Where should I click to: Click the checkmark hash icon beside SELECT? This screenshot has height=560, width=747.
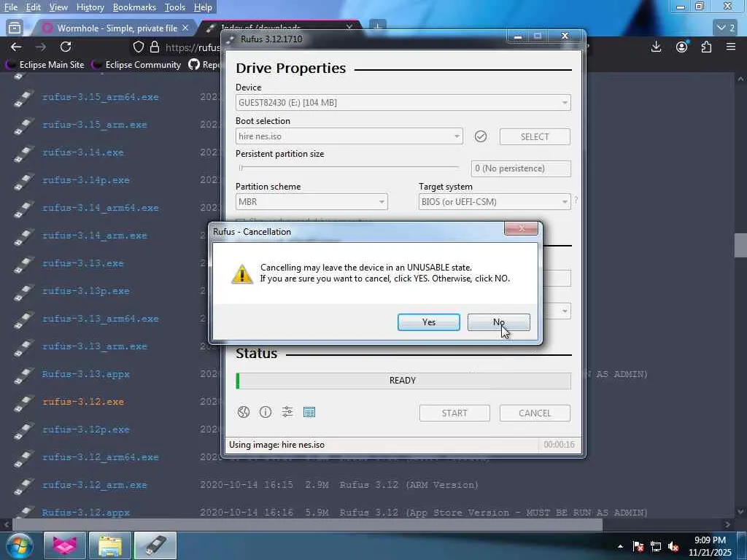tap(481, 136)
